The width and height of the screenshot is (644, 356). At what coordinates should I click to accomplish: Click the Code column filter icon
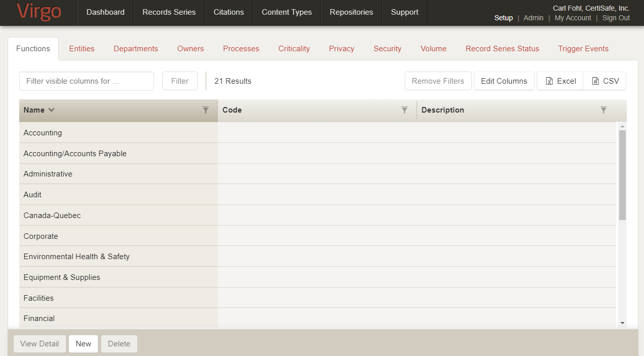404,110
